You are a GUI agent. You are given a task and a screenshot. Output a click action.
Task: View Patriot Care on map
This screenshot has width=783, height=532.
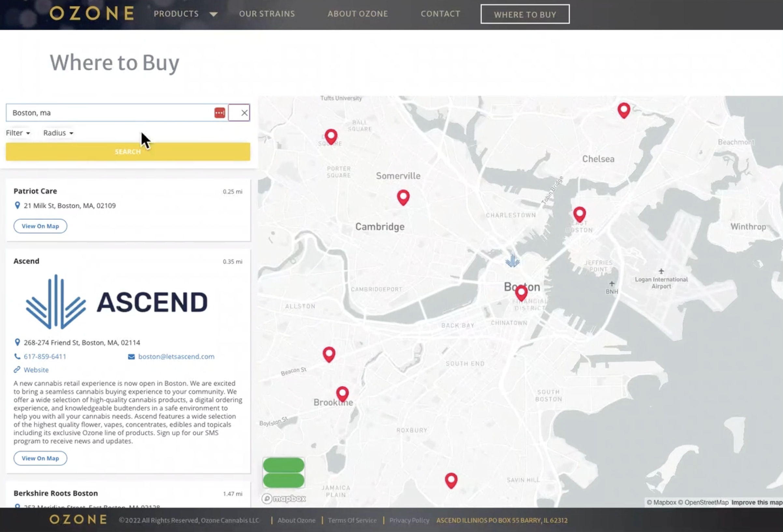[40, 226]
